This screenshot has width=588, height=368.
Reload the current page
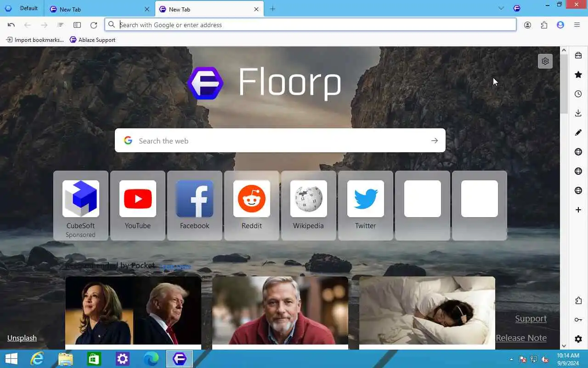pos(94,25)
